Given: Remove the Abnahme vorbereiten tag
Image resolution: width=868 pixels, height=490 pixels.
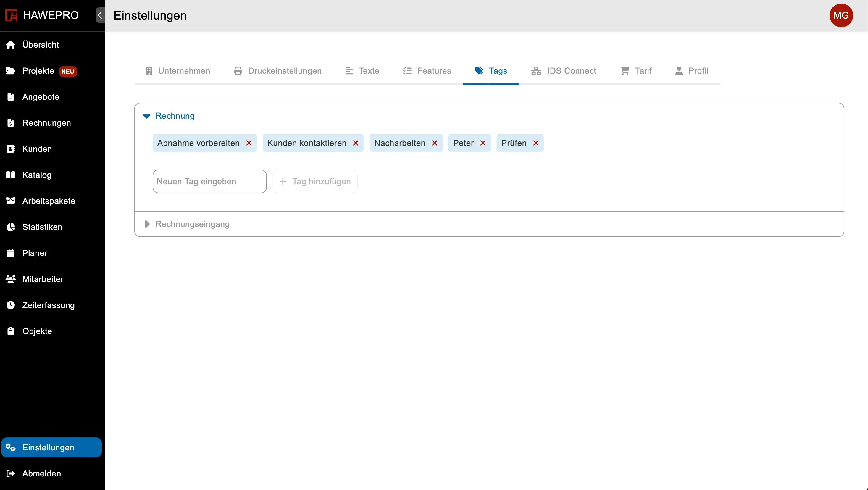Looking at the screenshot, I should [x=249, y=143].
